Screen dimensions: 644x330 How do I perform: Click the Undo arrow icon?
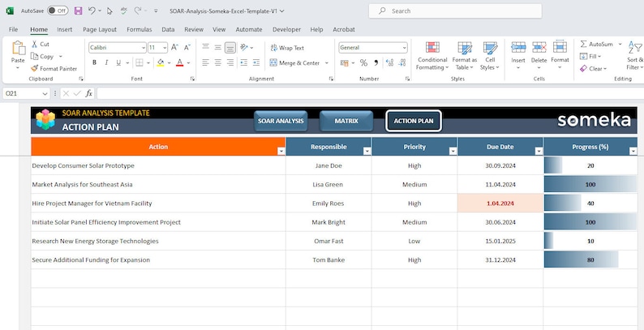point(92,11)
